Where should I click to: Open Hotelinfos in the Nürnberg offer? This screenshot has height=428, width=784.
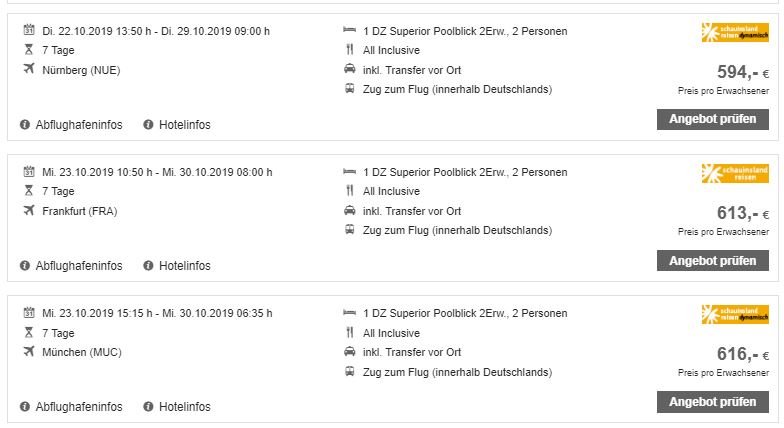coord(182,125)
